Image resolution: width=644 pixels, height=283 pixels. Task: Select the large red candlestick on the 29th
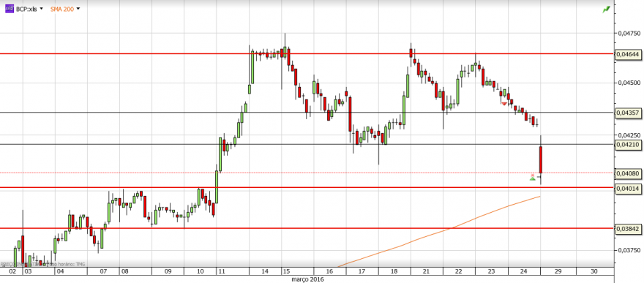coord(541,159)
